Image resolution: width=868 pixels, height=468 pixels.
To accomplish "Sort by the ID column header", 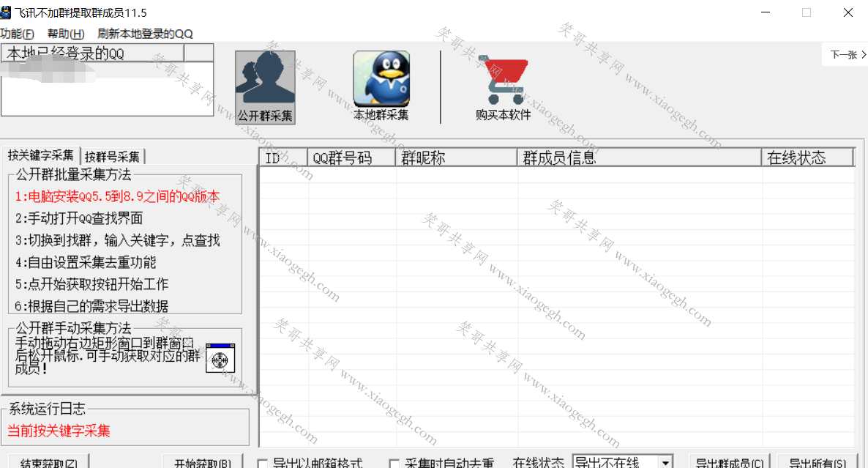I will pyautogui.click(x=283, y=158).
